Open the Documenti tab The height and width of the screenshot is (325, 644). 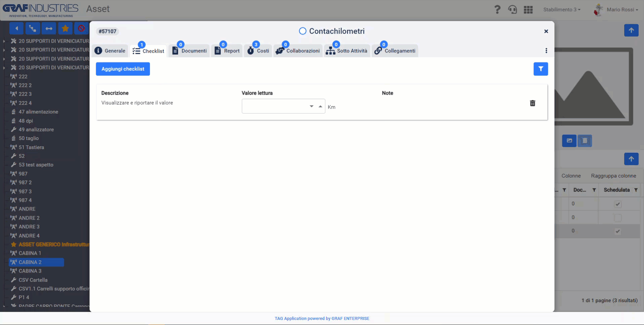189,51
